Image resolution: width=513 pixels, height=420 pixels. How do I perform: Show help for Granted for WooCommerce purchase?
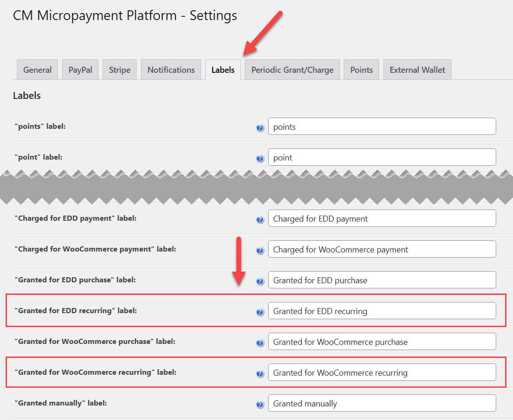(260, 343)
